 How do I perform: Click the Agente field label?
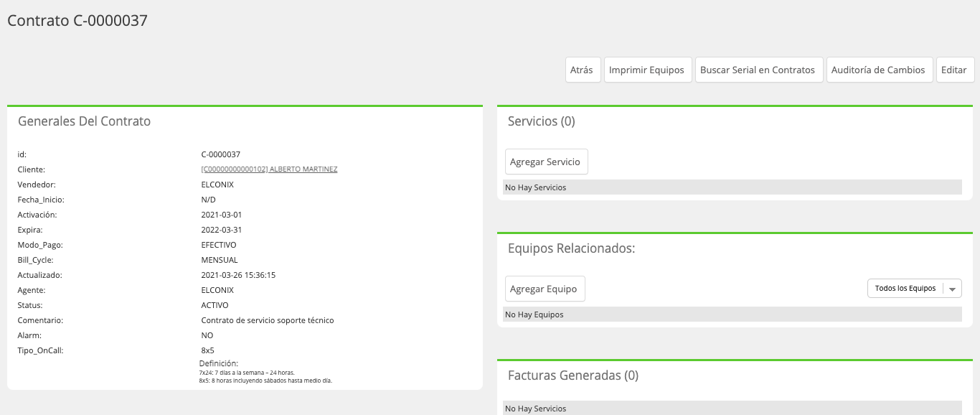[x=32, y=290]
